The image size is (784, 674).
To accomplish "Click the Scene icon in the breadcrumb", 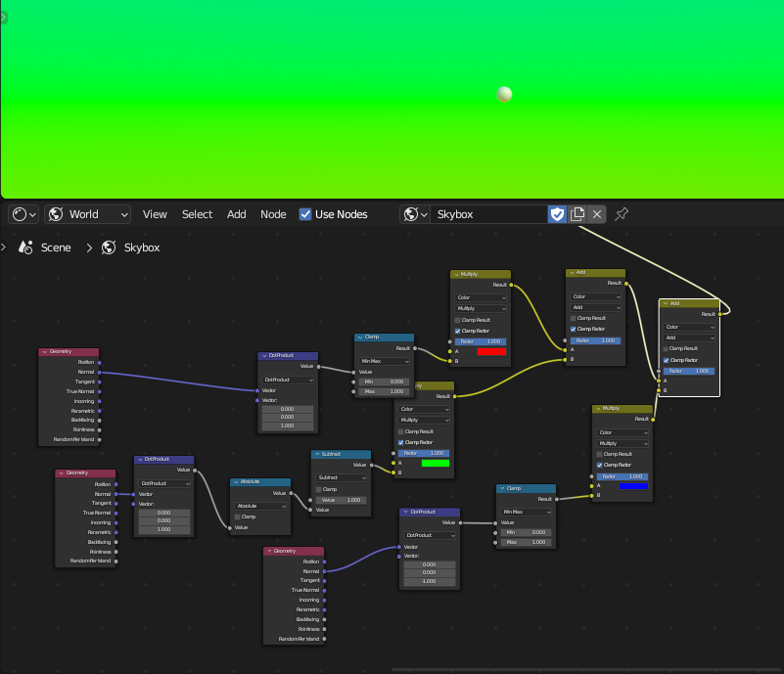I will click(25, 247).
